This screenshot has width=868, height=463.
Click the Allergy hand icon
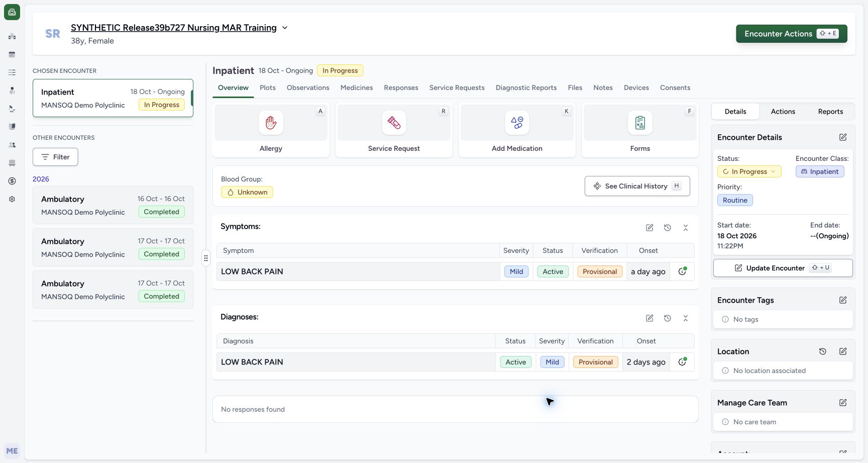point(271,123)
